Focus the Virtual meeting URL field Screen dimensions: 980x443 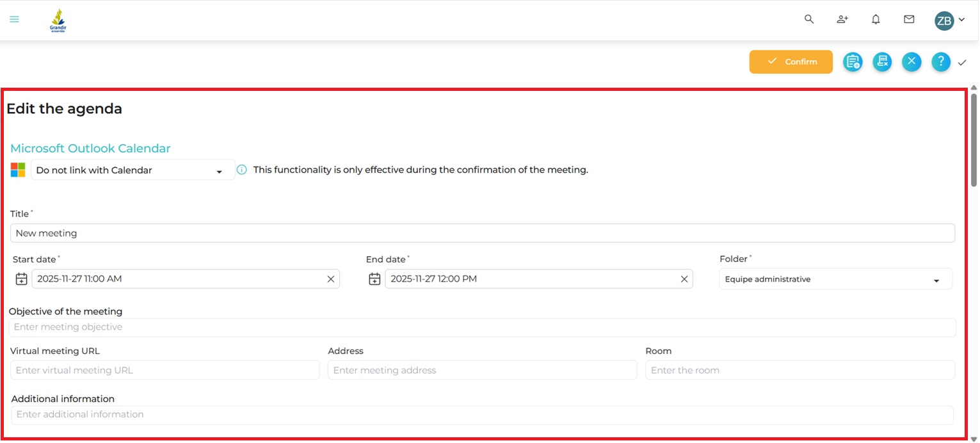point(165,370)
